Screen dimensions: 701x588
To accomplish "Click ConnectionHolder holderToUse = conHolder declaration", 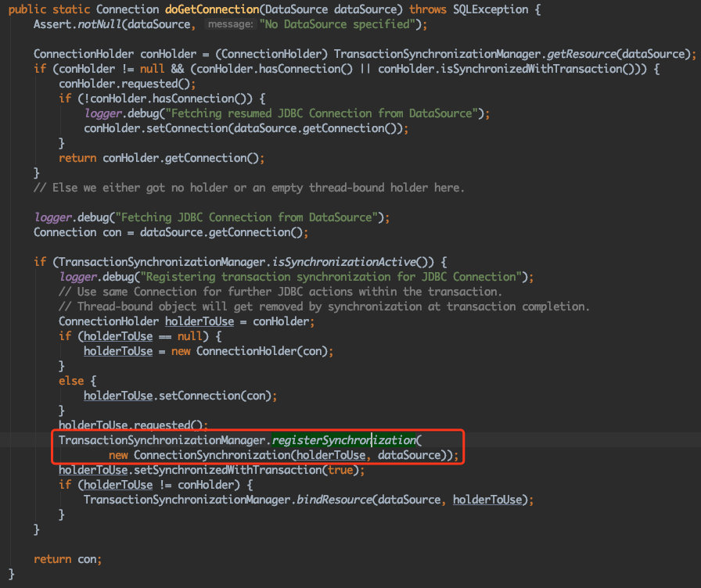I will pos(186,321).
